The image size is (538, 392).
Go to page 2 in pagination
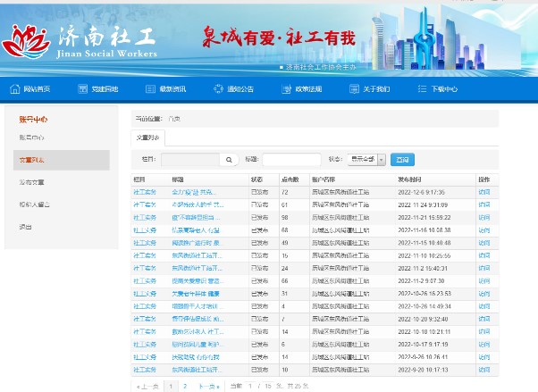[x=184, y=386]
